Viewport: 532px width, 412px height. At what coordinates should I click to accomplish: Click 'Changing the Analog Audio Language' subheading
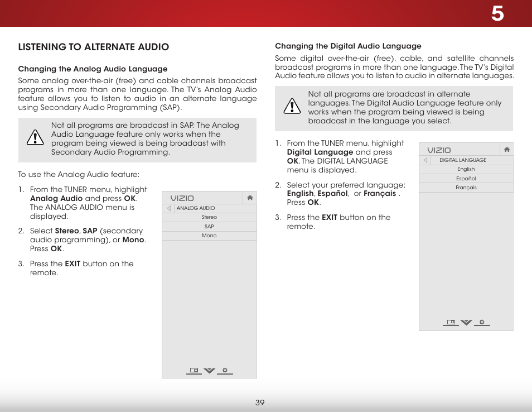pos(93,69)
